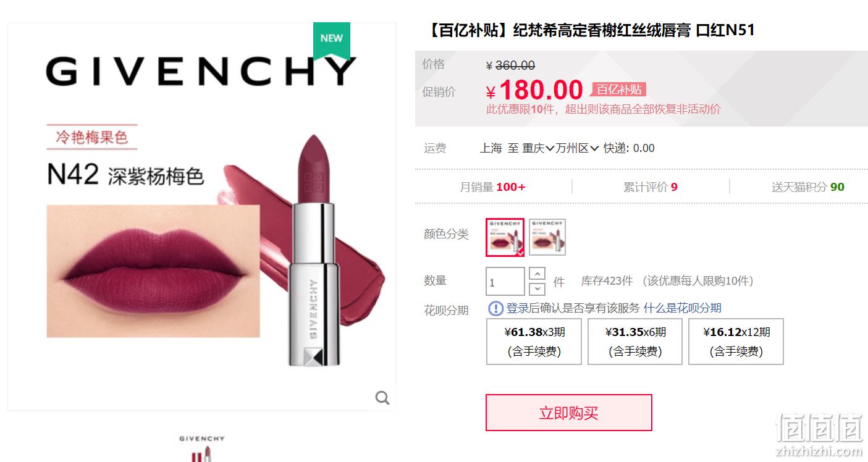This screenshot has width=868, height=462.
Task: Click the 百亿补贴 promotion tag
Action: [x=618, y=90]
